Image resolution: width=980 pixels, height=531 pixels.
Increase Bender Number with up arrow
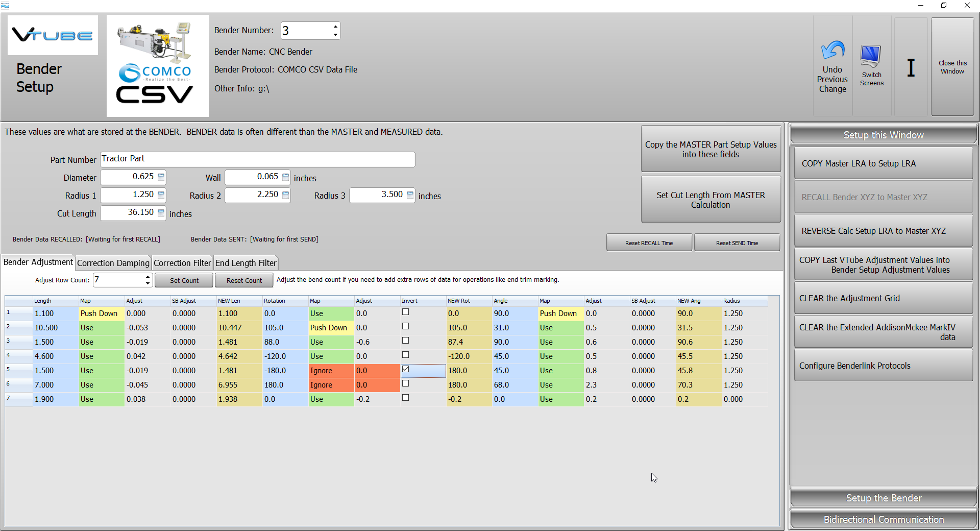click(335, 27)
